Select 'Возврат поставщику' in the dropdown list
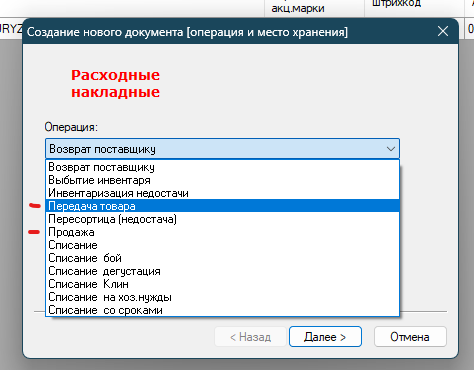Image resolution: width=474 pixels, height=370 pixels. tap(222, 167)
